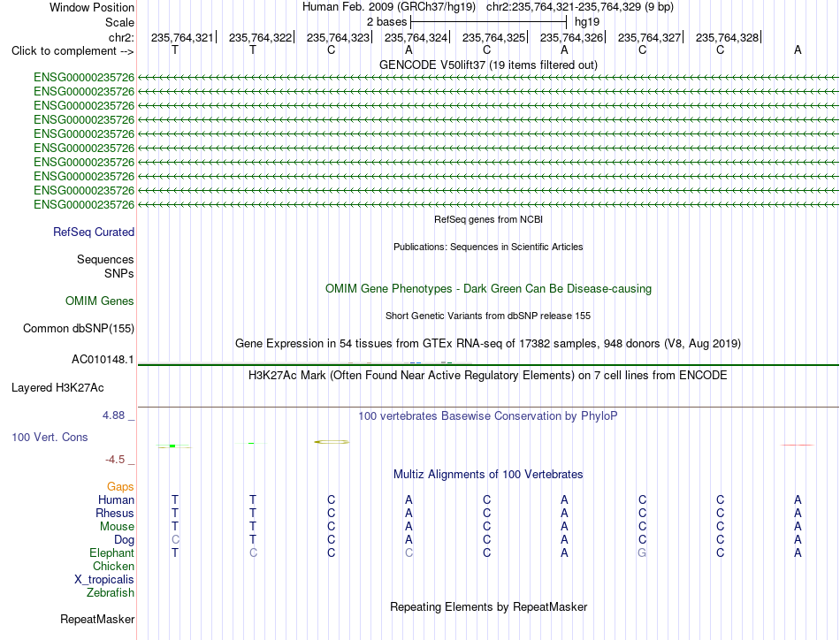This screenshot has height=640, width=840.
Task: Open 'Short Genetic Variants from dbSNP release 155' title
Action: coord(488,316)
